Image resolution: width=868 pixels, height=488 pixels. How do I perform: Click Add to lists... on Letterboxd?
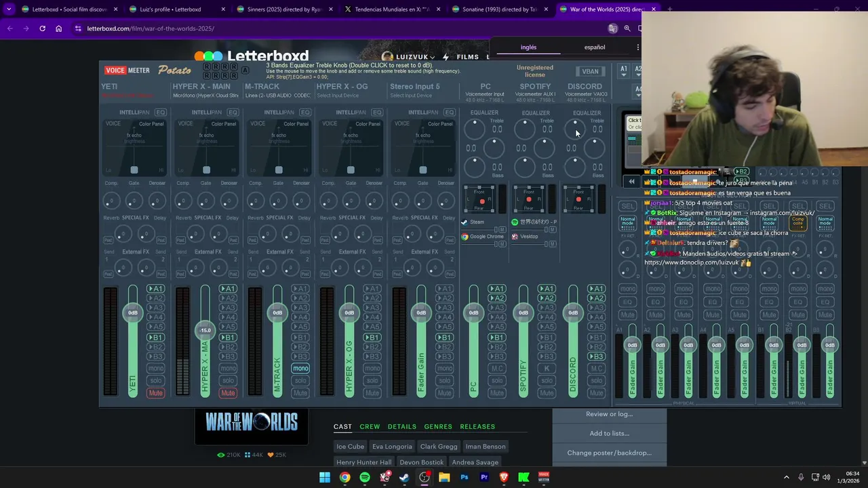tap(609, 433)
